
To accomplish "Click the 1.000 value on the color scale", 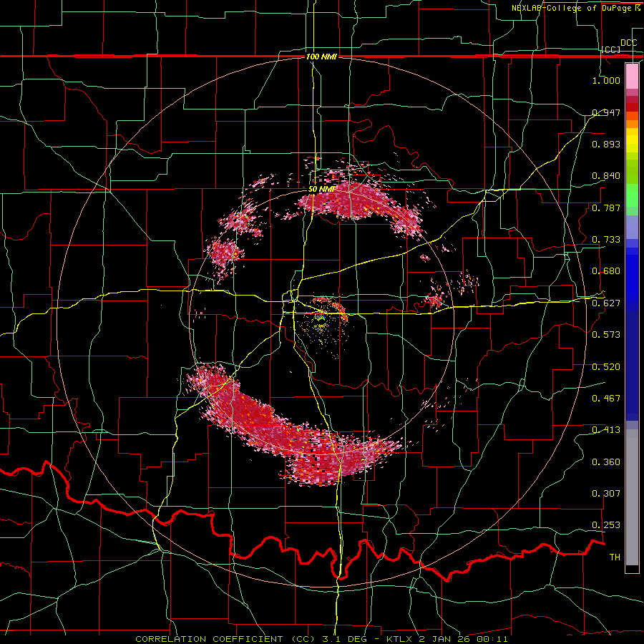I will (x=606, y=80).
